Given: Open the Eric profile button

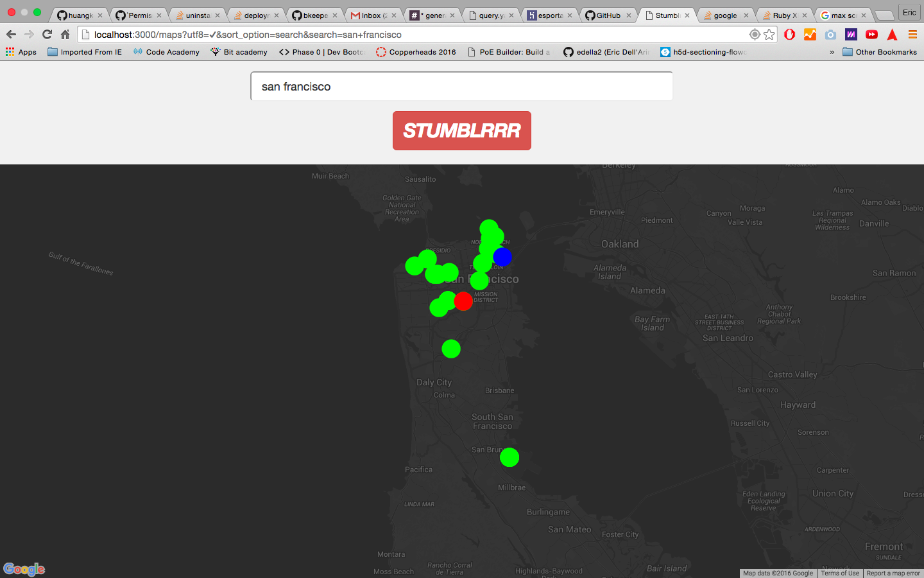Looking at the screenshot, I should 910,13.
